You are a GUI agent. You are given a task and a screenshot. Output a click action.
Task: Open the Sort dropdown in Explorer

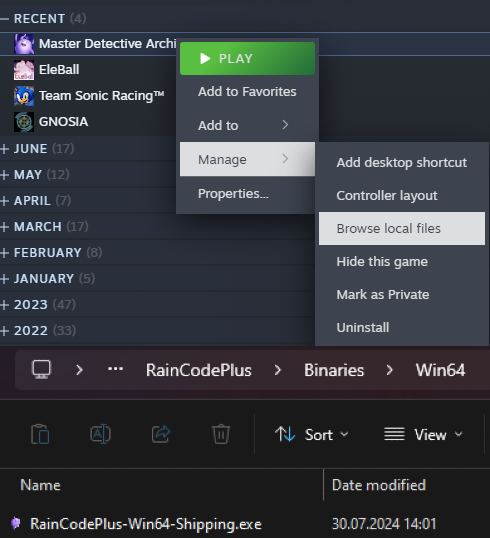[312, 434]
